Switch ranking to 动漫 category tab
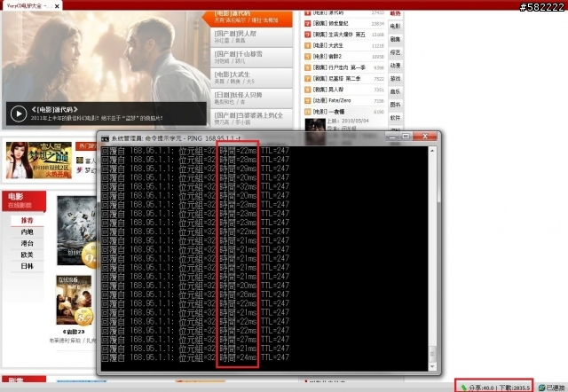The height and width of the screenshot is (392, 568). [x=395, y=66]
